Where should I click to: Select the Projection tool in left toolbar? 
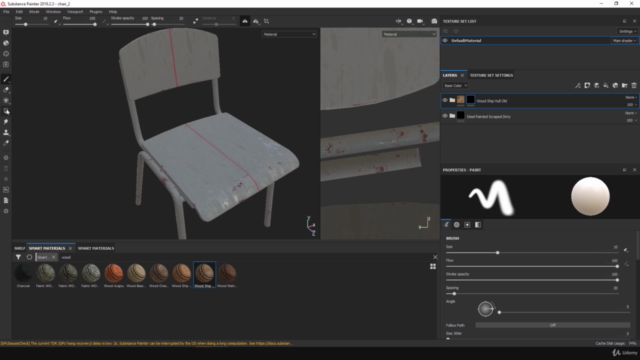(x=6, y=100)
